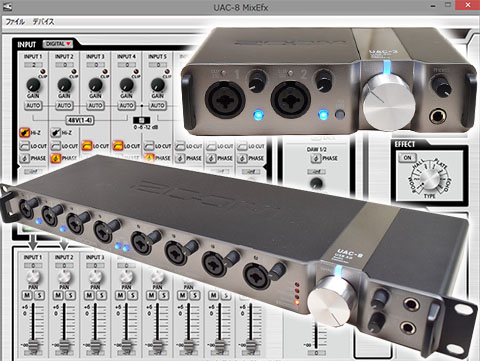
Task: Click the INPUT 1 GAIN knob
Action: click(x=33, y=85)
